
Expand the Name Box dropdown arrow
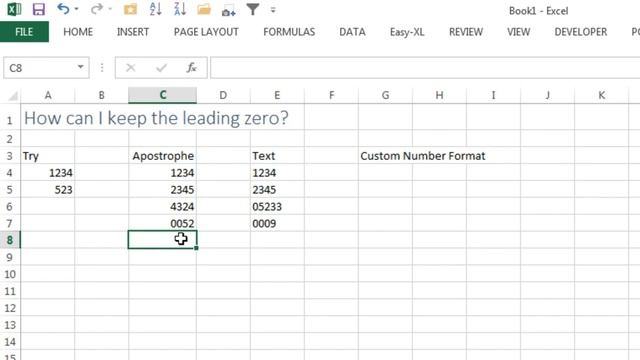(80, 67)
